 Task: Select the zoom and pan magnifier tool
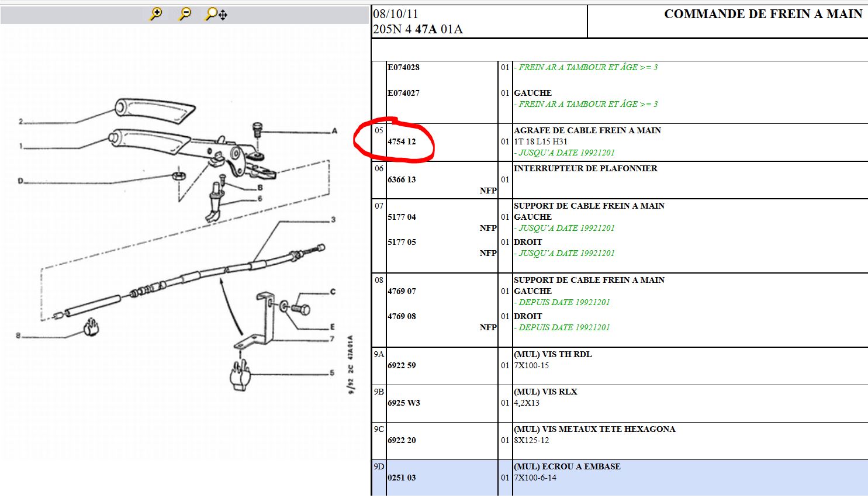pos(216,14)
